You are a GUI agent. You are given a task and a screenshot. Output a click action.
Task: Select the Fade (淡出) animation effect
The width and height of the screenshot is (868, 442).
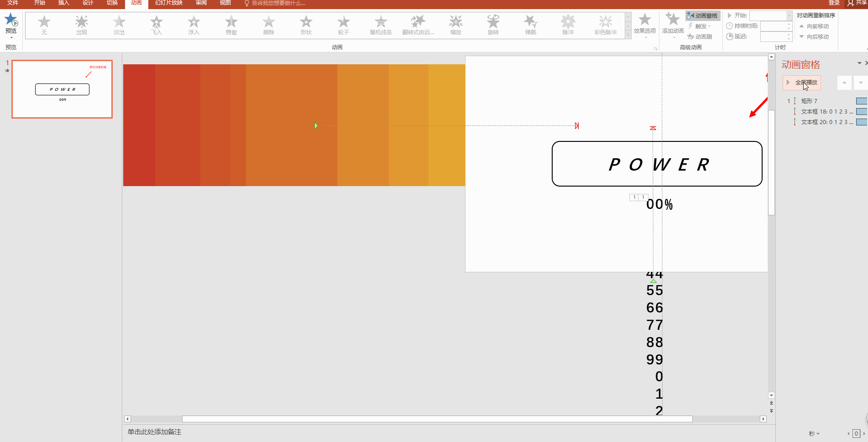click(x=119, y=25)
